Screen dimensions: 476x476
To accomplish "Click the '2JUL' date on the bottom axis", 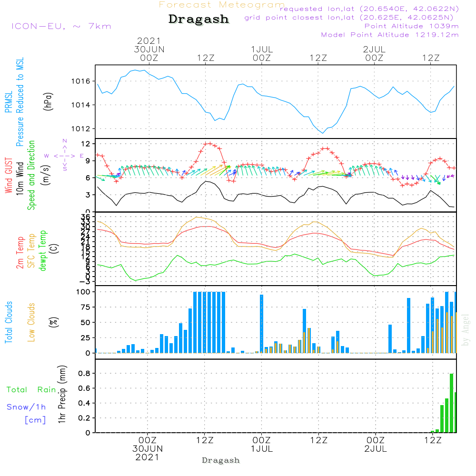I will coord(376,449).
